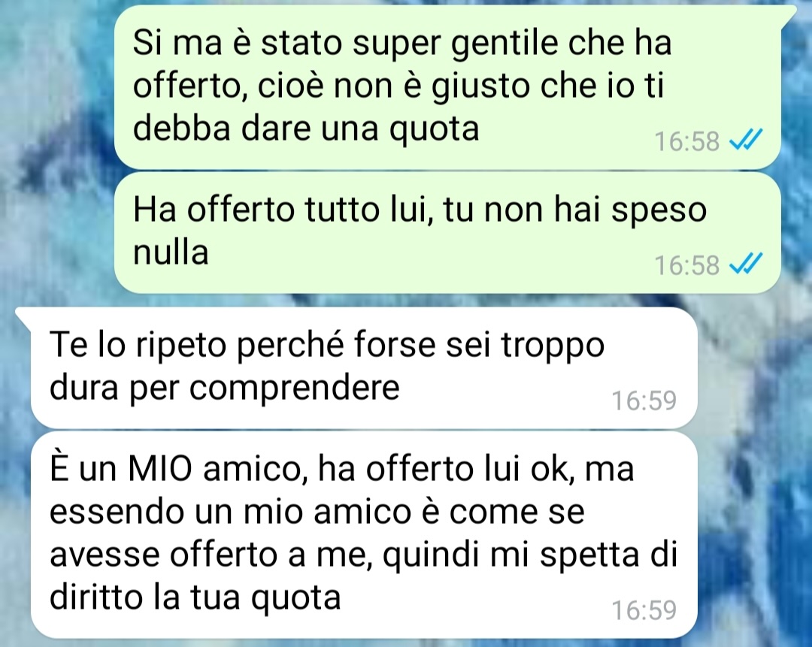Select the "Ha offerto tutto lui" message bubble
Image resolution: width=812 pixels, height=647 pixels.
pyautogui.click(x=447, y=233)
